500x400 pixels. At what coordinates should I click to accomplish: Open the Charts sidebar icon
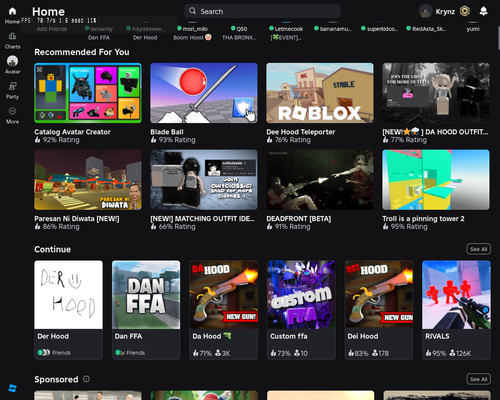(12, 36)
